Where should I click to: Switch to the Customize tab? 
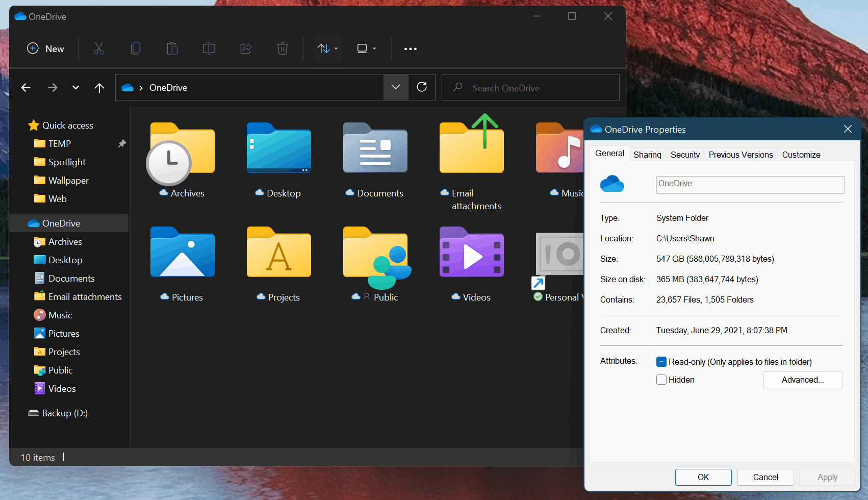[x=801, y=155]
